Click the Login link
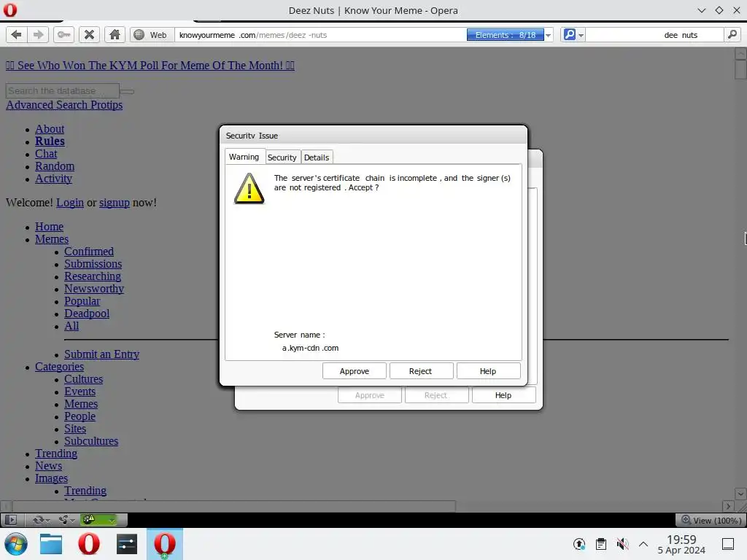Viewport: 747px width, 560px height. [x=70, y=203]
